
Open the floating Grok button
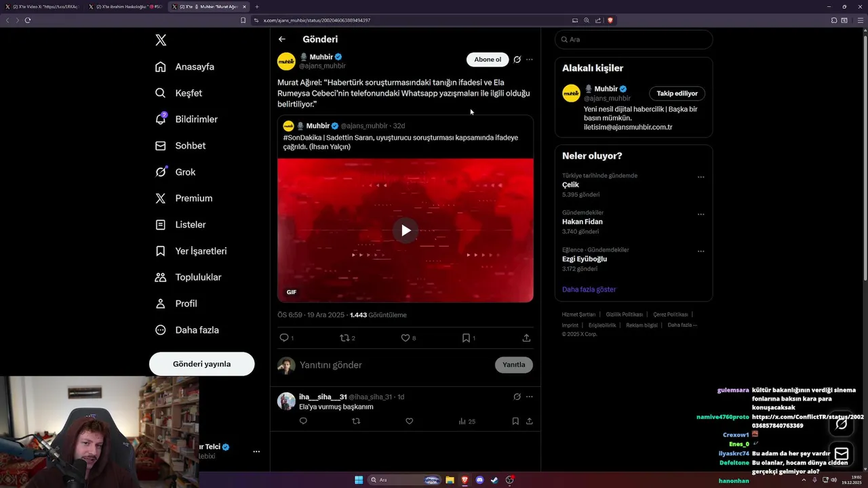tap(842, 424)
